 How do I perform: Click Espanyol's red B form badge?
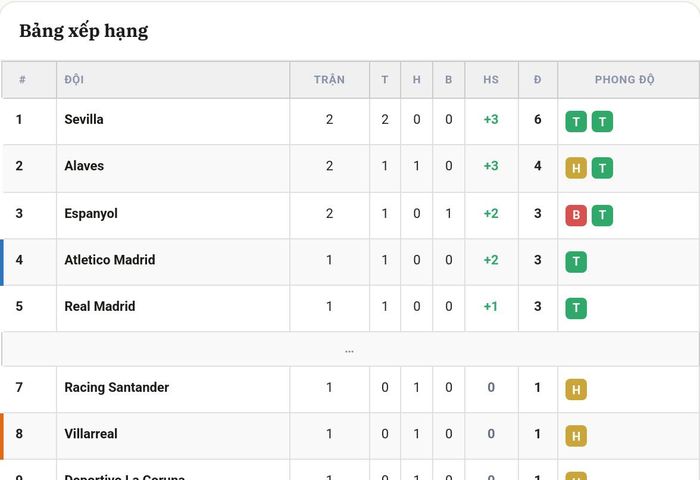click(576, 215)
